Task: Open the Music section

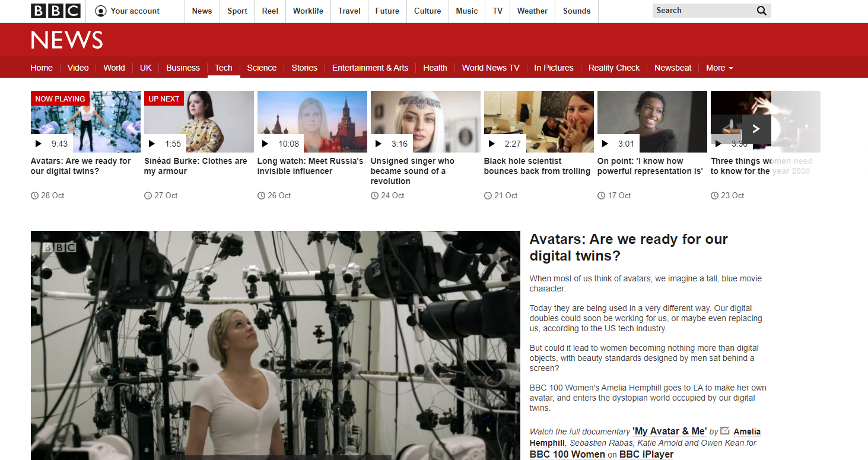Action: [467, 11]
